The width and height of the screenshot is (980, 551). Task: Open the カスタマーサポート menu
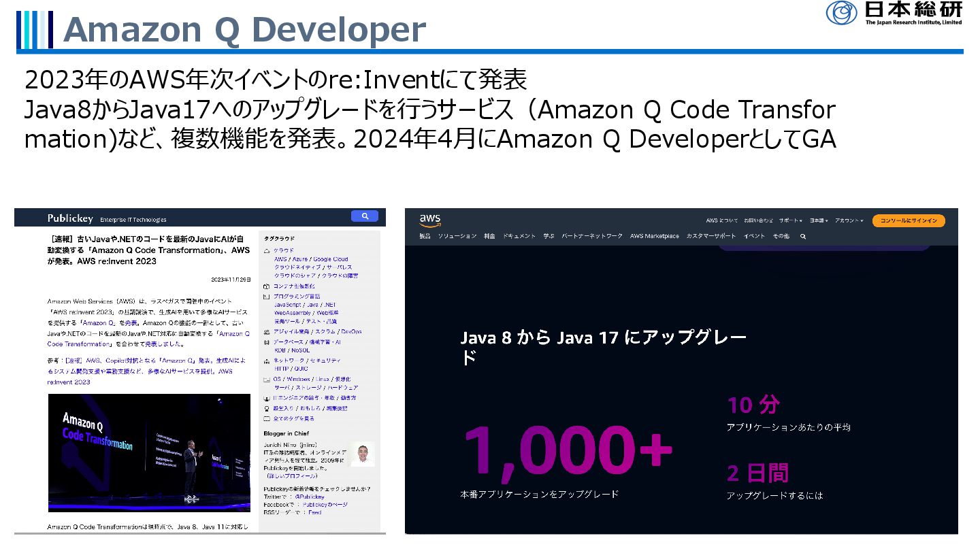[x=711, y=236]
